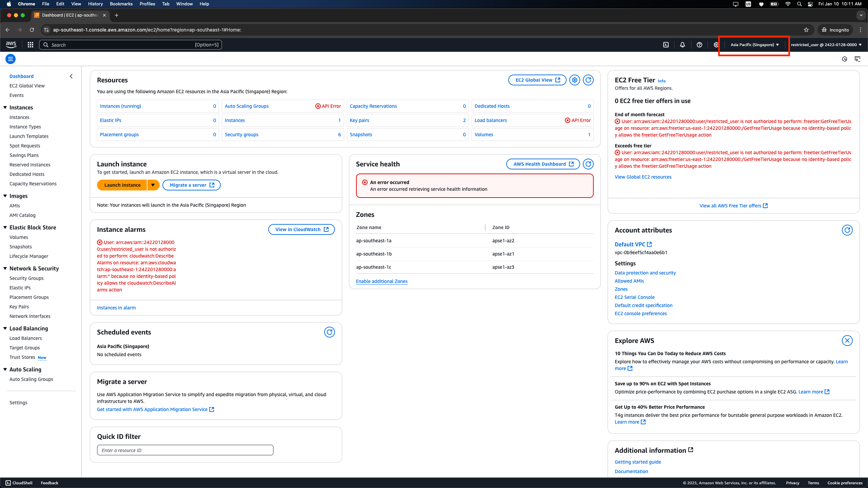
Task: Go back in browser history
Action: pyautogui.click(x=7, y=30)
